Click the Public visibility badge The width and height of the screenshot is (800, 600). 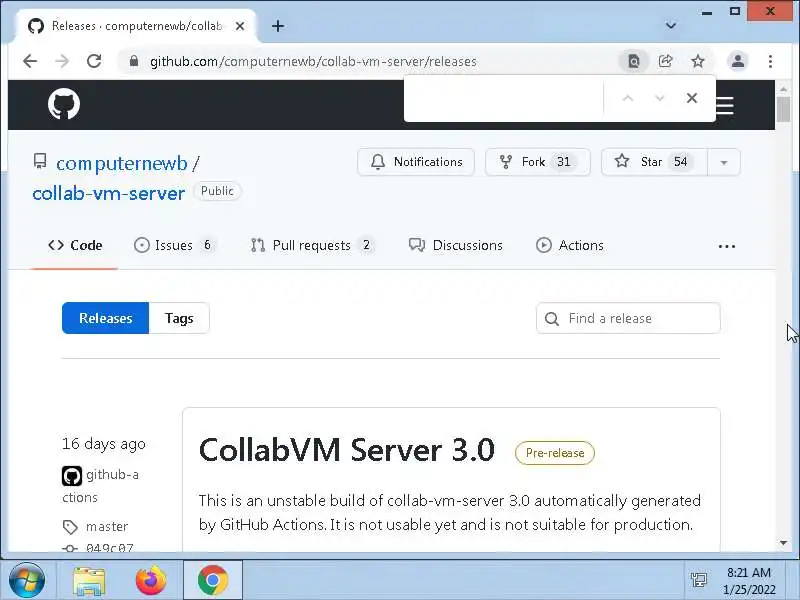[x=217, y=191]
